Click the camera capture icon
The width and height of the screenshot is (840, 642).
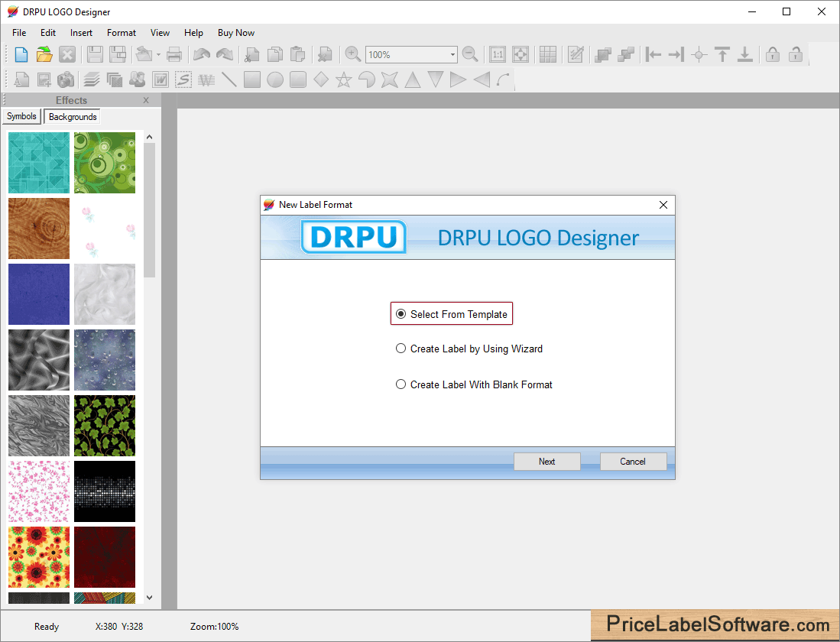click(66, 79)
